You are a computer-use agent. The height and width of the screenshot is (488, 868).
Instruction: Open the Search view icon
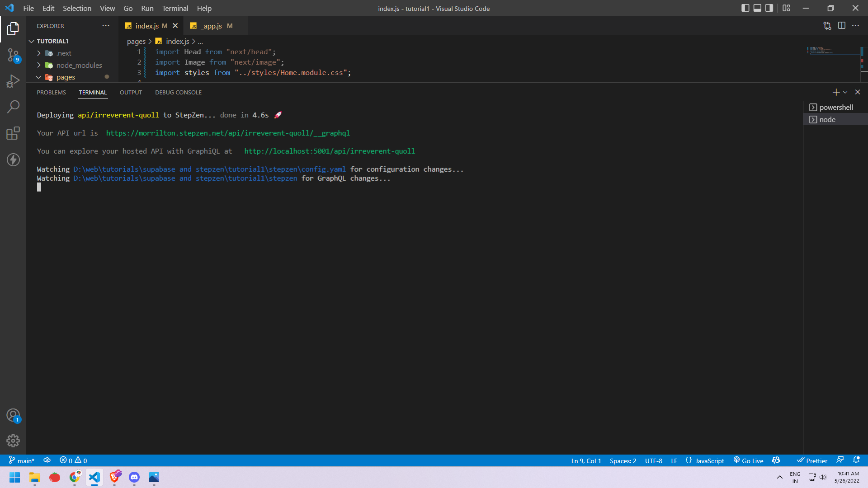(x=13, y=107)
